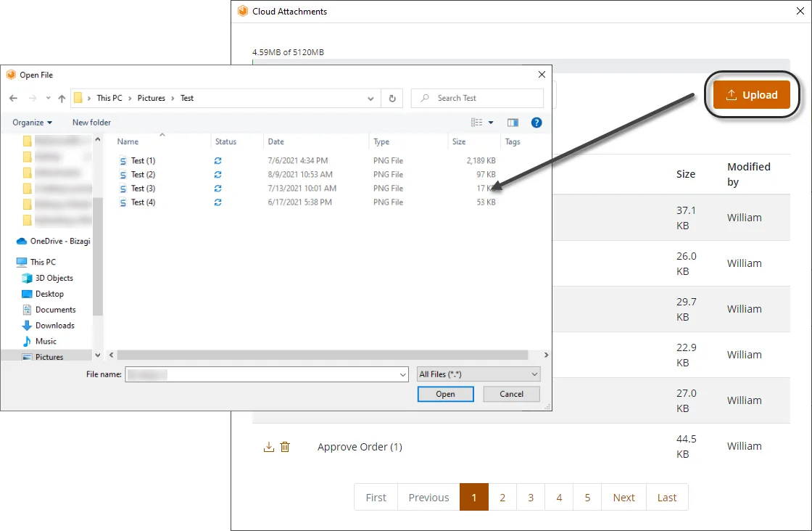Click the File name input field

267,374
